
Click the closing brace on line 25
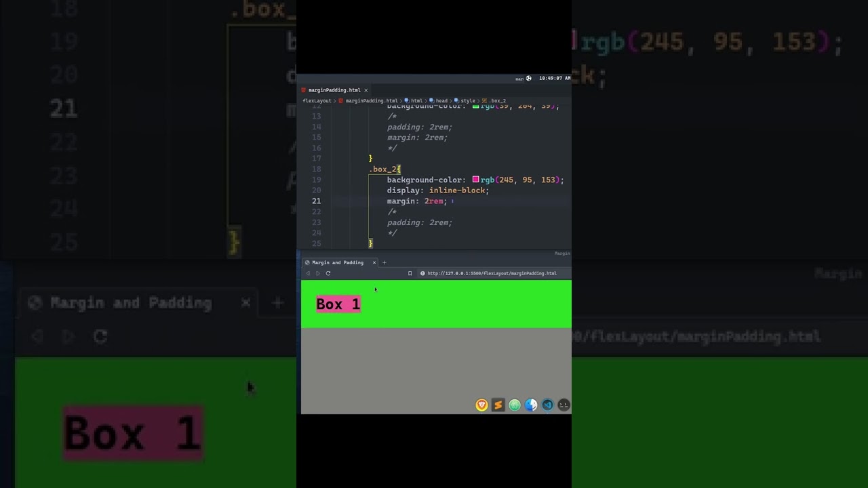pyautogui.click(x=371, y=243)
